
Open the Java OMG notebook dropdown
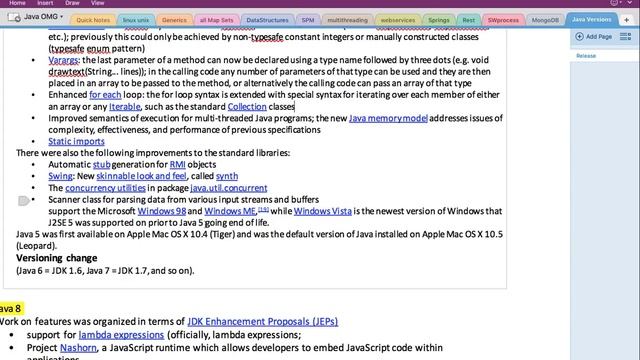pyautogui.click(x=62, y=17)
